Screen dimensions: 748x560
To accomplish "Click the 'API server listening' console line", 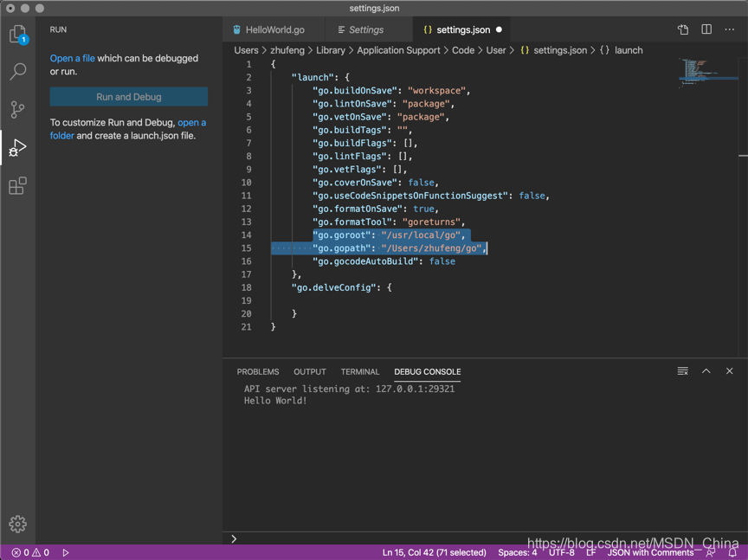I will point(349,389).
